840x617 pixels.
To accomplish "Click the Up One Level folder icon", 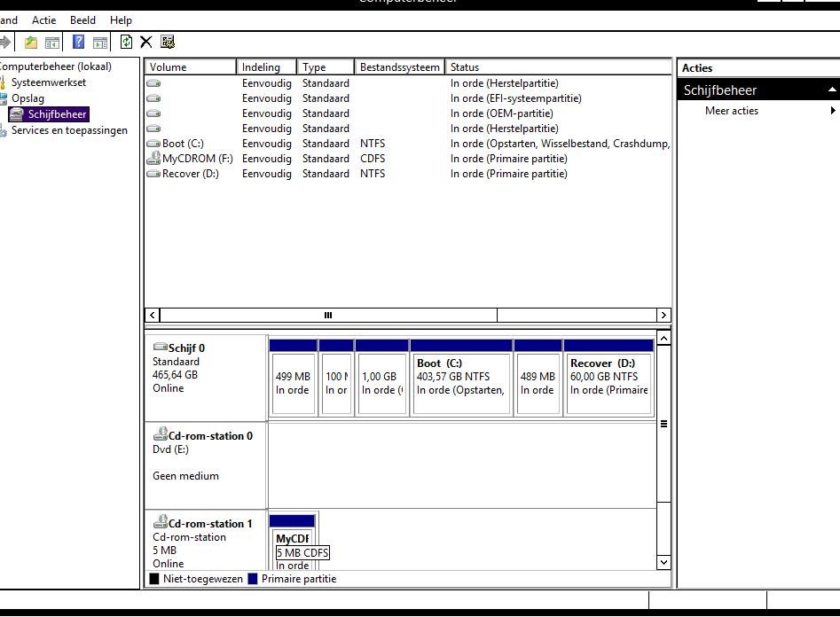I will pyautogui.click(x=31, y=43).
